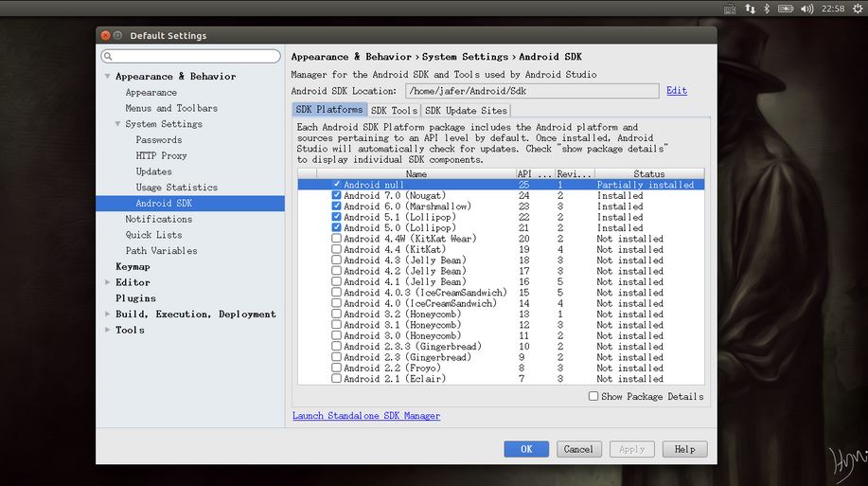Select Notifications settings item
This screenshot has width=868, height=486.
(159, 219)
